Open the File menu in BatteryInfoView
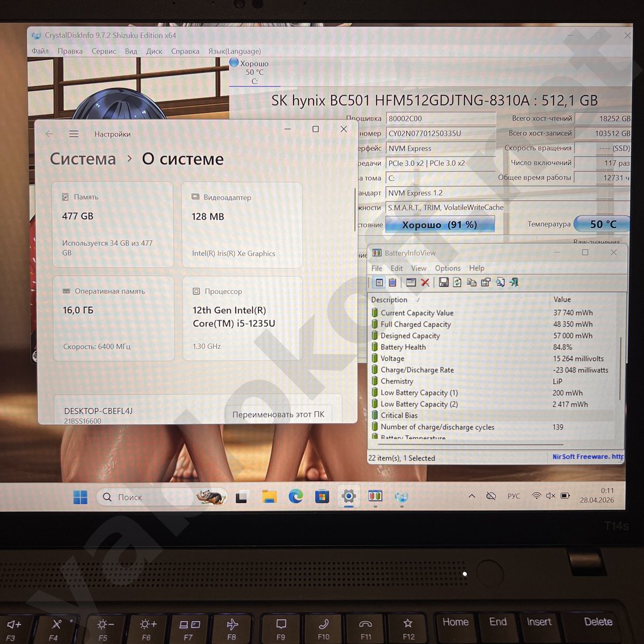Viewport: 644px width, 644px height. (377, 268)
